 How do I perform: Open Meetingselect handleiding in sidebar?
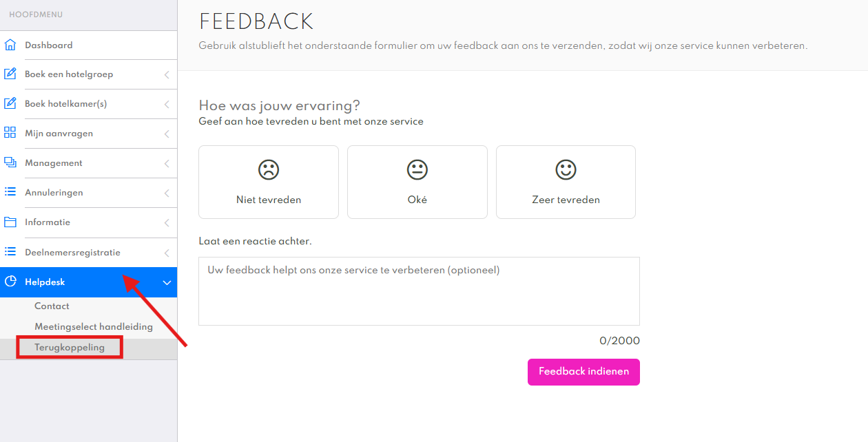tap(94, 326)
